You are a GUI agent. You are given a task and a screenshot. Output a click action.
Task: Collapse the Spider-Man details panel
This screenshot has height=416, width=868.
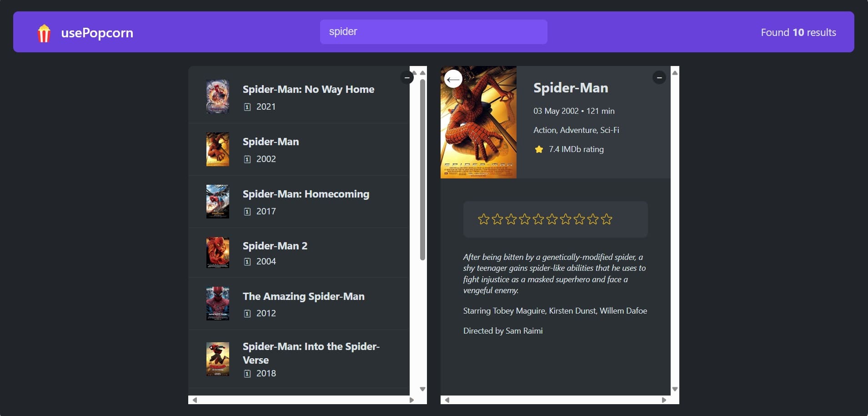[659, 78]
